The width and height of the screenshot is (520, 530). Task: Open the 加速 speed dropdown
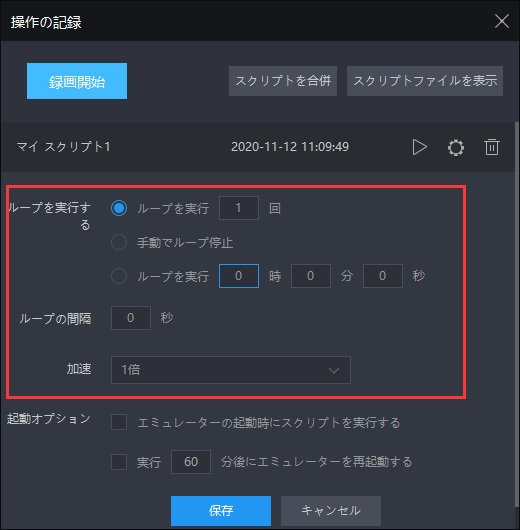tap(231, 370)
